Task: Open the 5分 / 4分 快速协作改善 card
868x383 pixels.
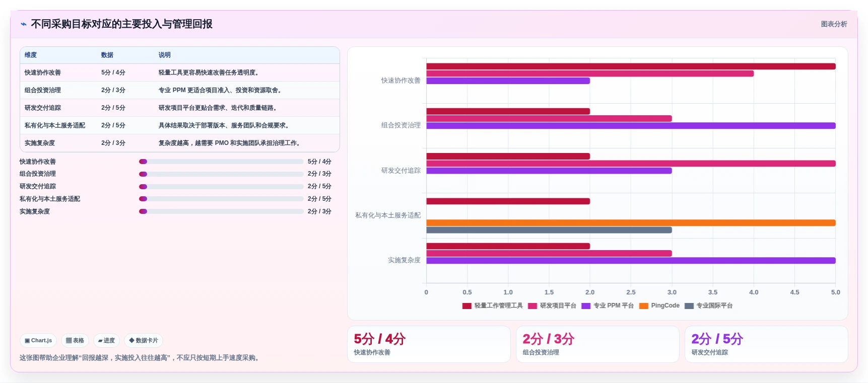Action: point(429,344)
